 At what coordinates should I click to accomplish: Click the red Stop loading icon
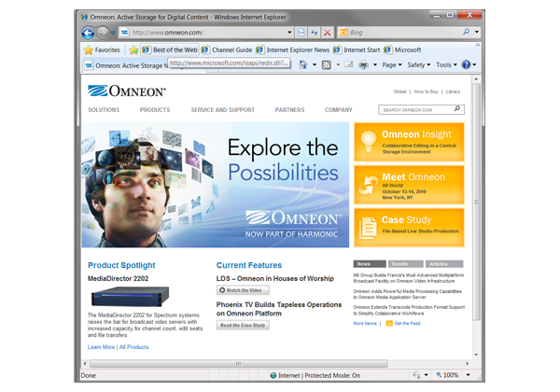point(327,32)
